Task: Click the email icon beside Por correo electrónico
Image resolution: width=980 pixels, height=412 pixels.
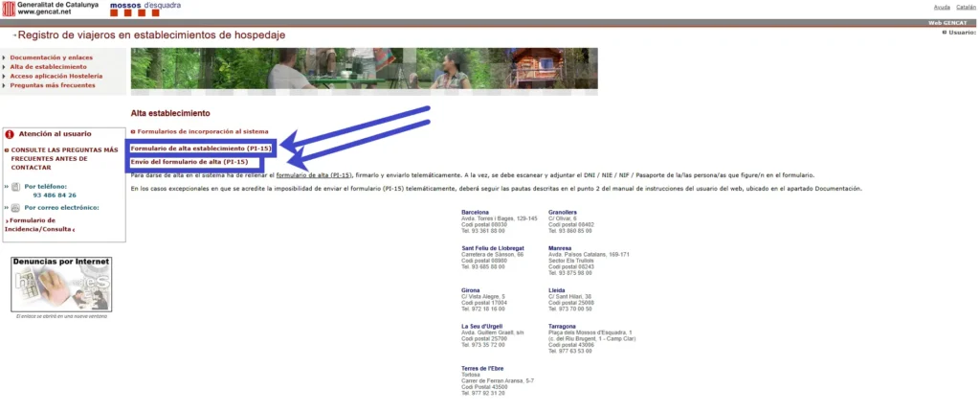Action: pos(15,207)
